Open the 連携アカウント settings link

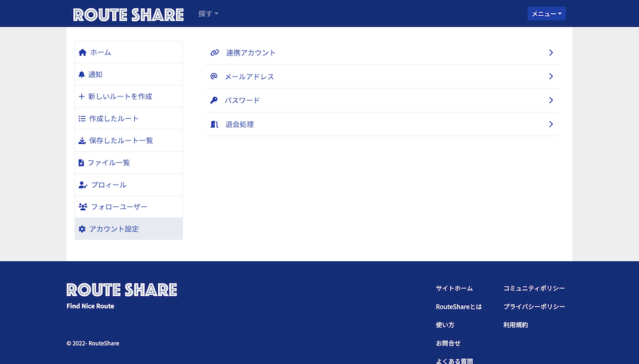(x=381, y=52)
